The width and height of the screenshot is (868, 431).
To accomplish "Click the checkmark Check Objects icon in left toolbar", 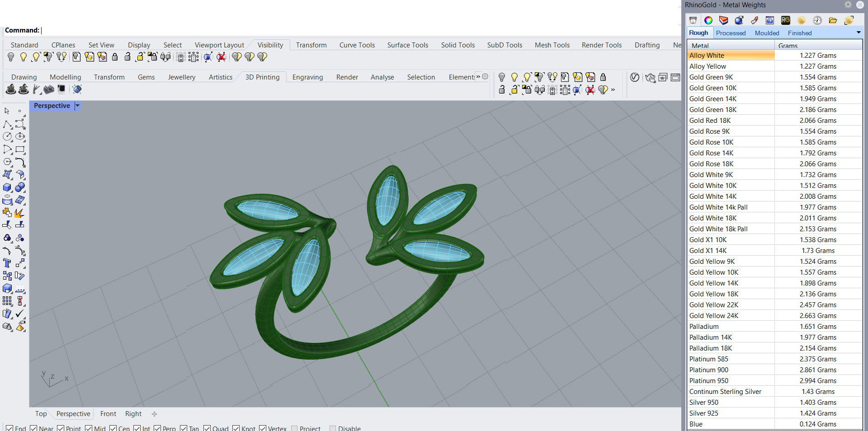I will (x=20, y=314).
